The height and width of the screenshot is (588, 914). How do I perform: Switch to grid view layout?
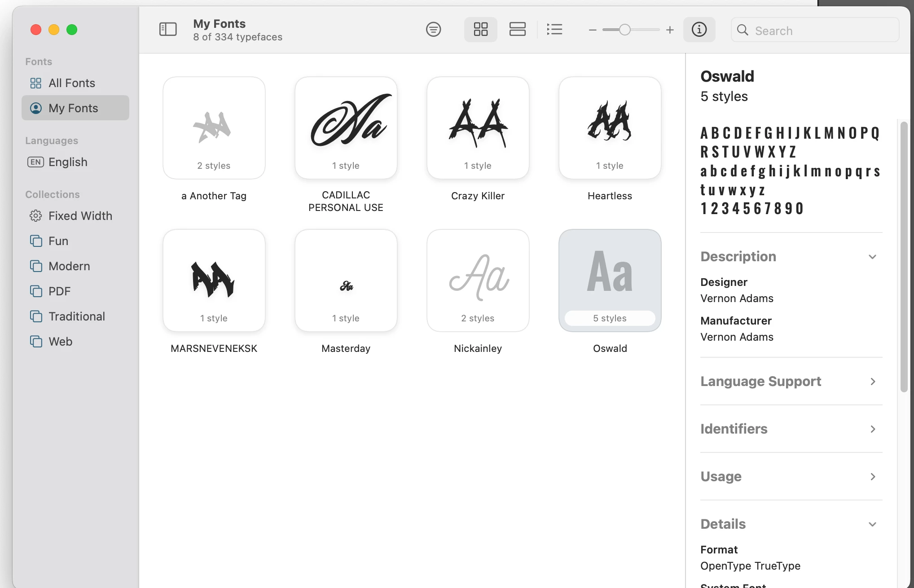pos(480,30)
